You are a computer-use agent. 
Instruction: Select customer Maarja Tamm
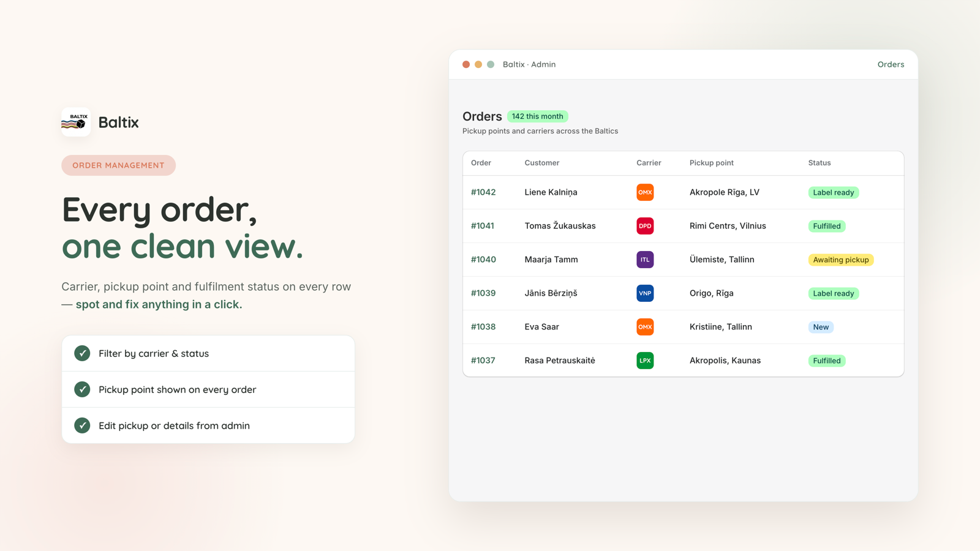(x=551, y=260)
